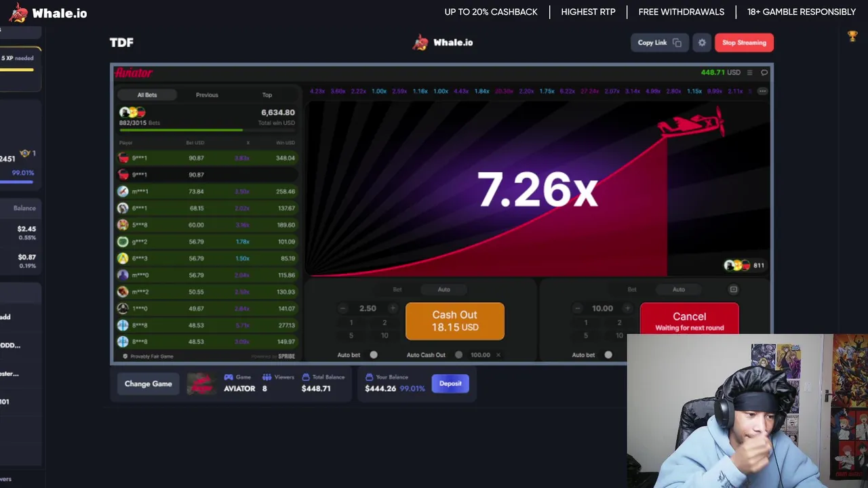The width and height of the screenshot is (868, 488).
Task: Open the Aviator chat bubble icon
Action: coord(764,73)
